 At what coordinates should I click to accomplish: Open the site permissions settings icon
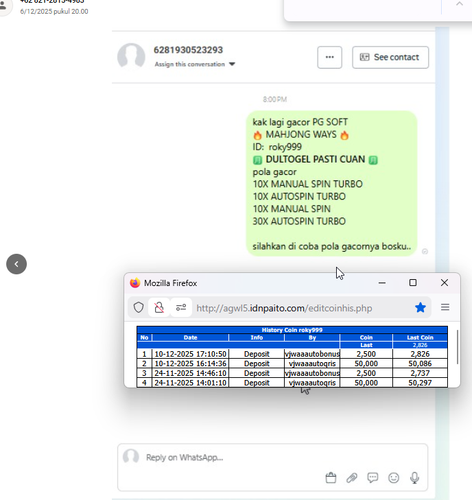pyautogui.click(x=181, y=307)
